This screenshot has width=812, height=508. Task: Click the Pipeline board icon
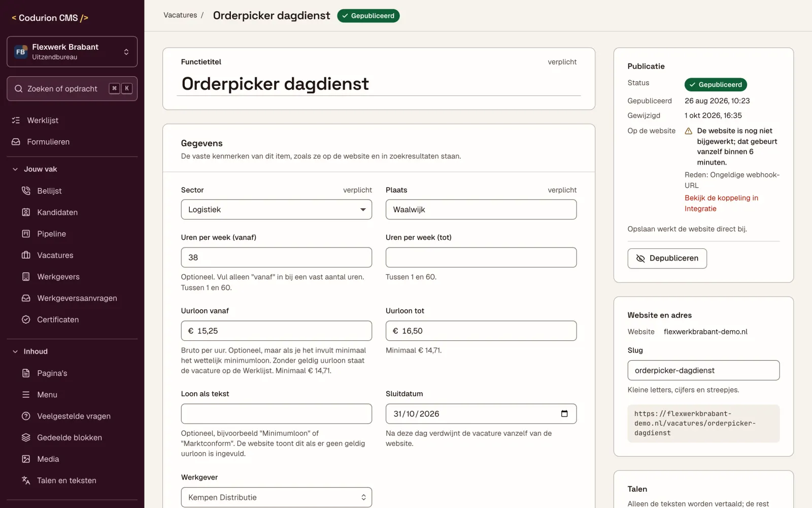point(26,234)
